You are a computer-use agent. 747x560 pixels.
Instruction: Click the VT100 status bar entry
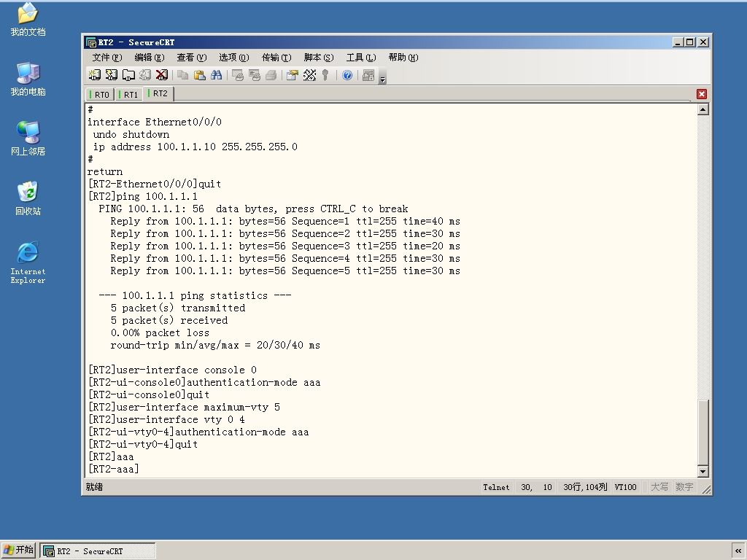coord(625,487)
